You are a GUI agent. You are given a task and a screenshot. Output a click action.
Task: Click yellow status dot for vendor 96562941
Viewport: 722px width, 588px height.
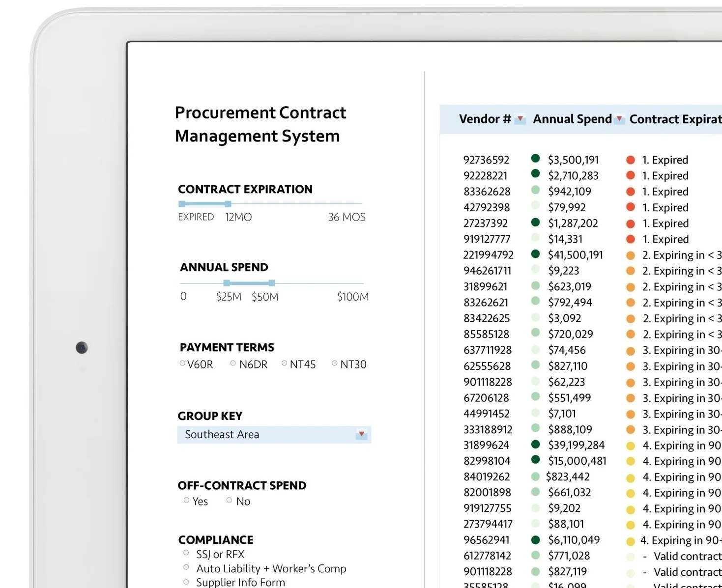[x=631, y=542]
